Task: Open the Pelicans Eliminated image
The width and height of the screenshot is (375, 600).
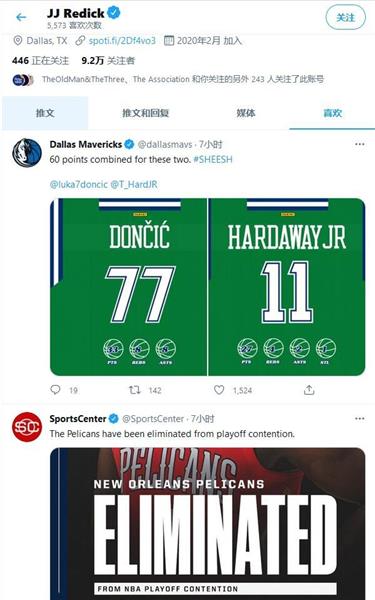Action: [x=207, y=523]
